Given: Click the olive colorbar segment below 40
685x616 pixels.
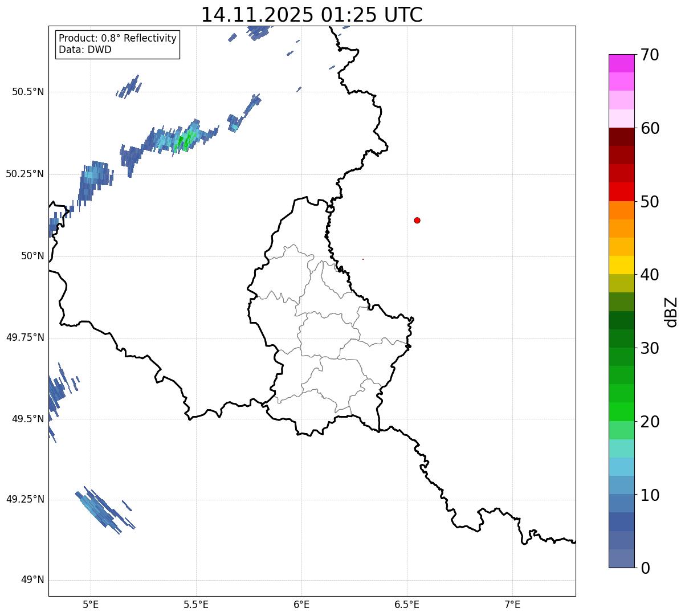Looking at the screenshot, I should (x=621, y=283).
